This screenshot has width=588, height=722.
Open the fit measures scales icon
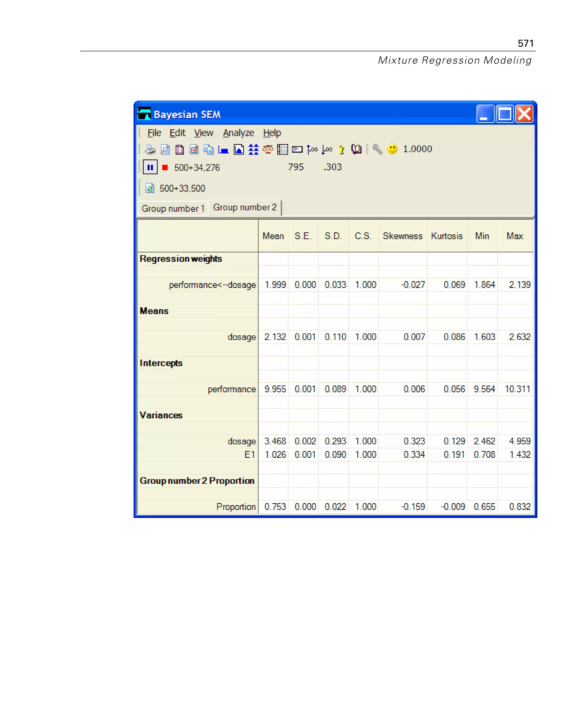pyautogui.click(x=268, y=149)
